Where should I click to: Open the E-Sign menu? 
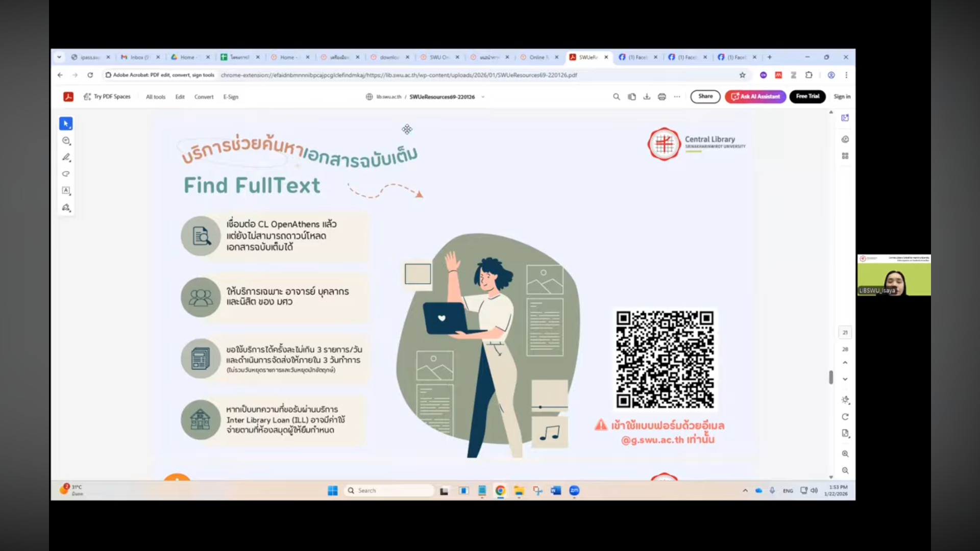point(231,97)
